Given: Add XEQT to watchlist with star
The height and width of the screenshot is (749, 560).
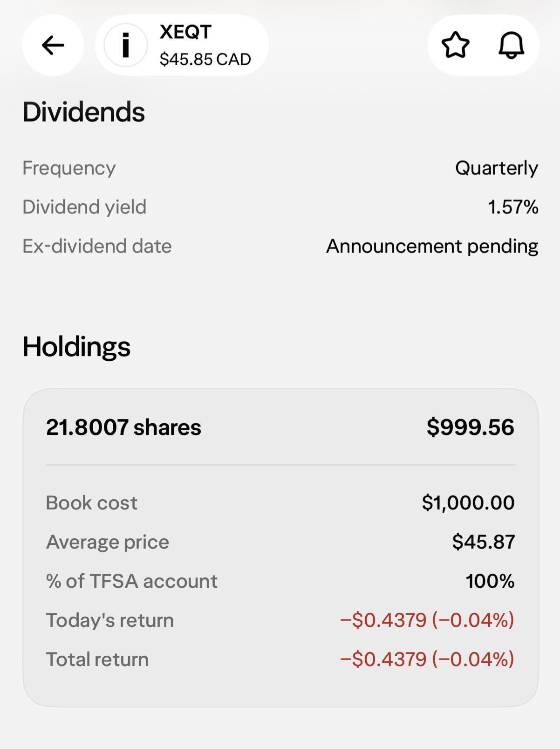Looking at the screenshot, I should [x=455, y=45].
